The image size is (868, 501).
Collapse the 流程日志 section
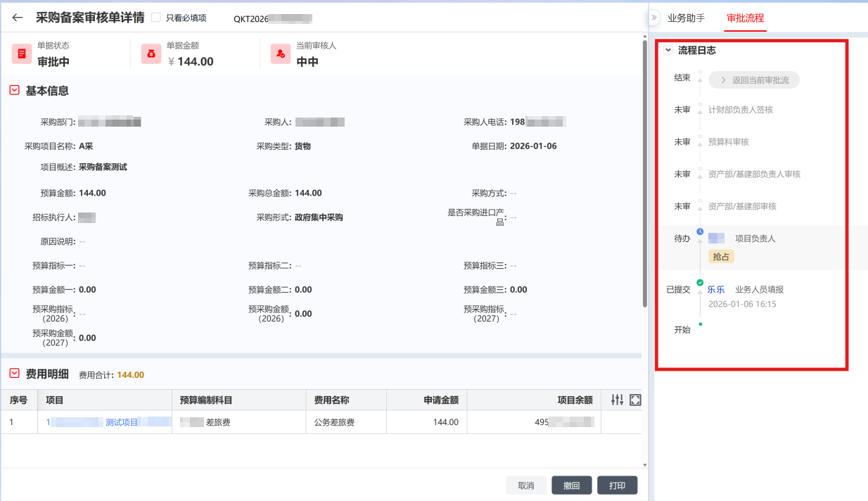click(x=668, y=51)
